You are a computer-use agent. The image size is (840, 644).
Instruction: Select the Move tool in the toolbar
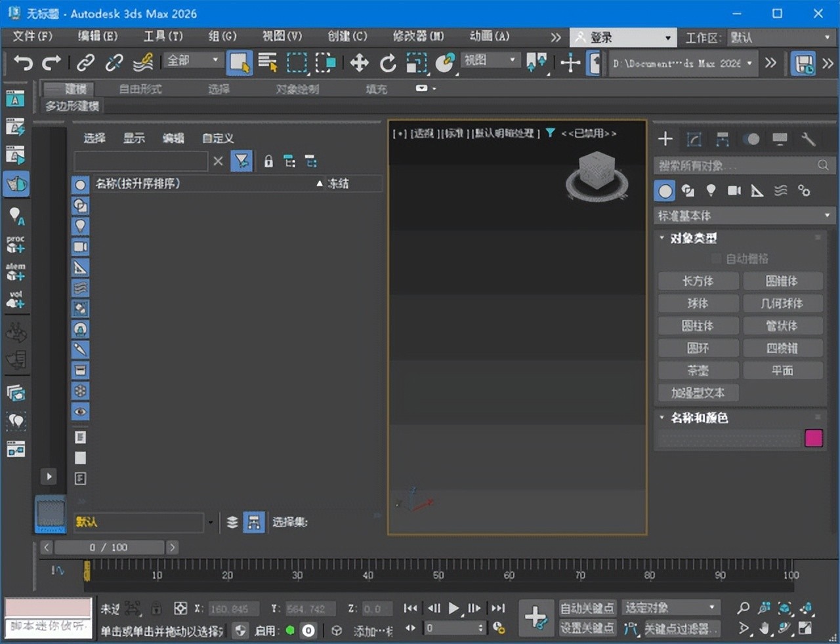[x=359, y=63]
